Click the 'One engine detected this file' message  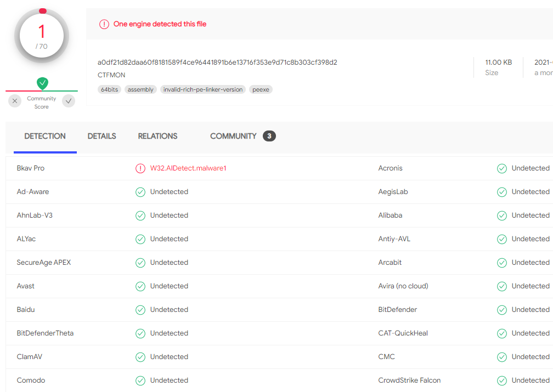tap(160, 24)
